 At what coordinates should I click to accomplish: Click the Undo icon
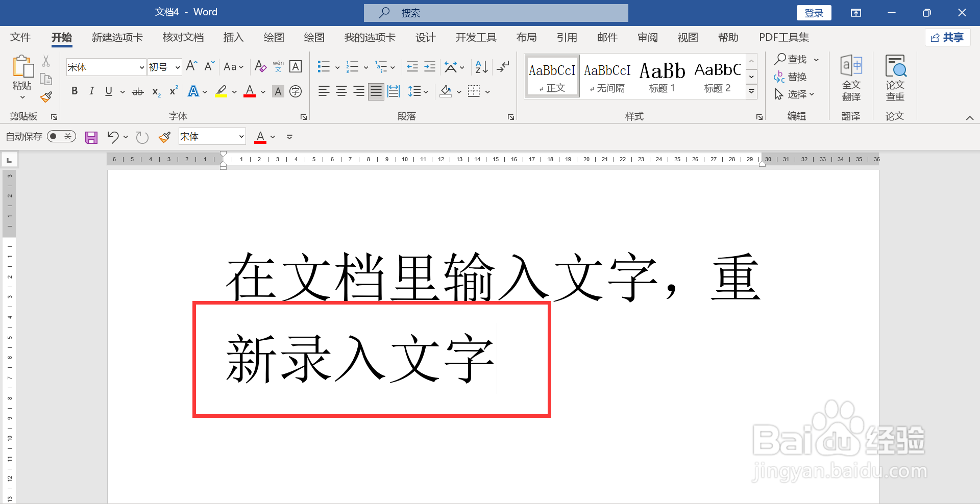[x=113, y=137]
